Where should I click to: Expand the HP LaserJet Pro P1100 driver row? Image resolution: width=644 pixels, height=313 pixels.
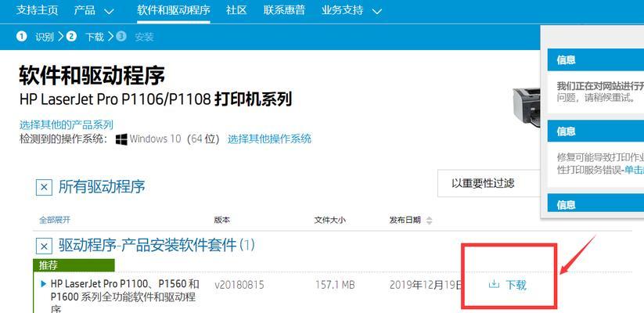(x=44, y=283)
